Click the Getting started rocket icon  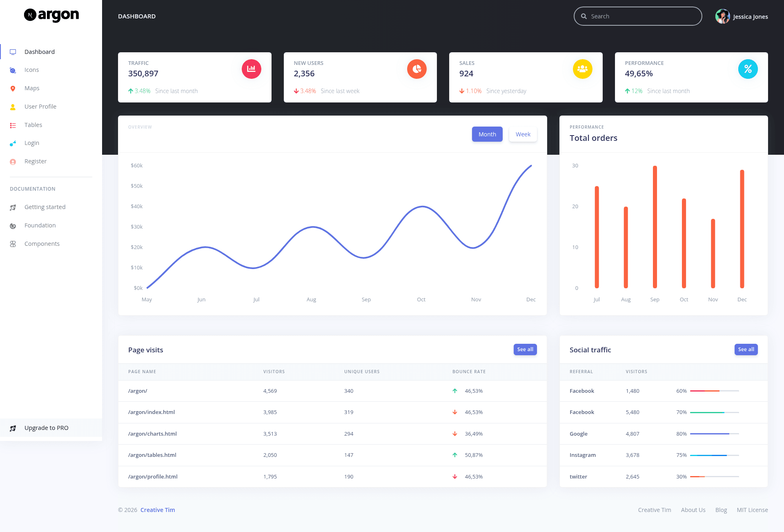click(13, 207)
